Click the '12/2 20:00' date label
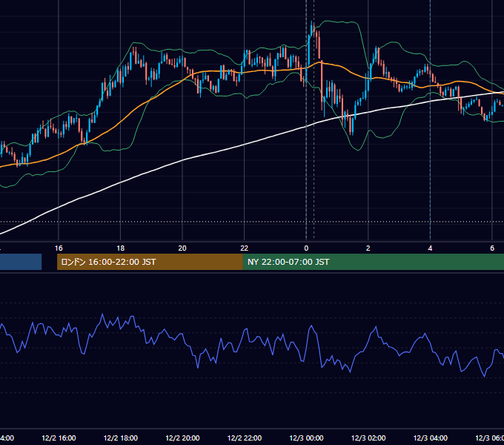 coord(182,438)
